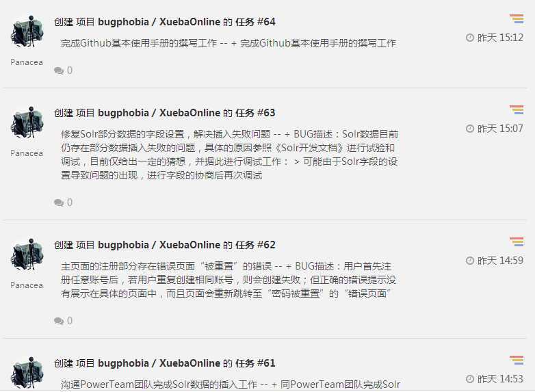Screen dimensions: 535x392
Task: Open the task #63 title link
Action: [x=165, y=113]
